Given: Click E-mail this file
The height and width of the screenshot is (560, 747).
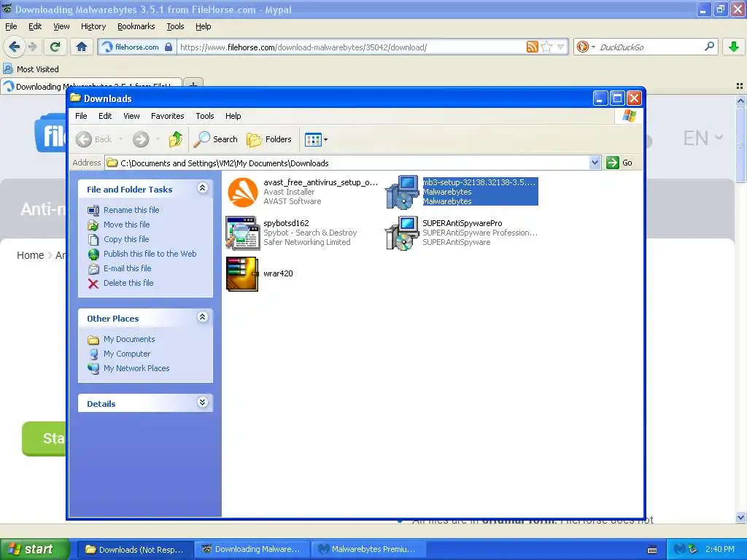Looking at the screenshot, I should click(x=127, y=268).
